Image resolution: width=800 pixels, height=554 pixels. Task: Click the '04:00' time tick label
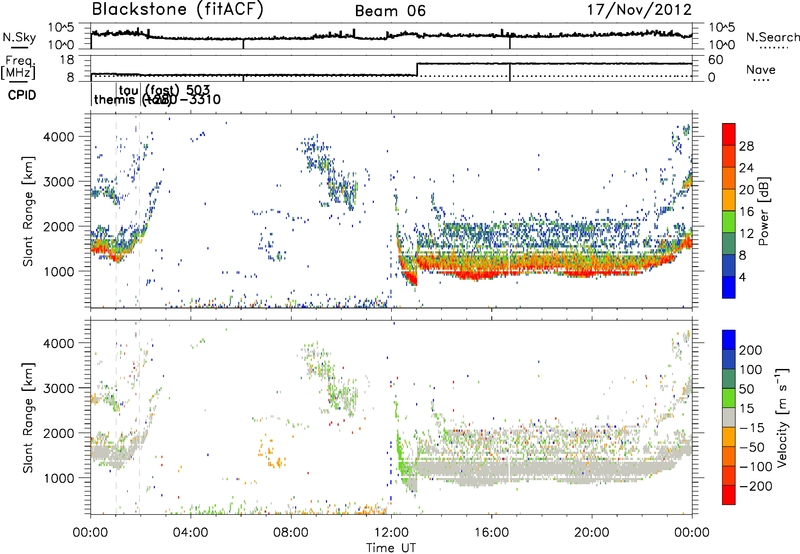[x=191, y=533]
